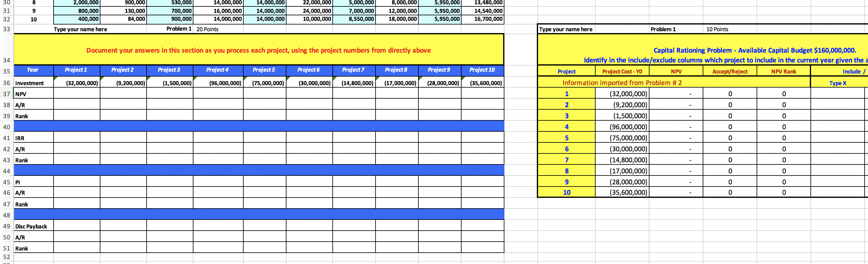868x264 pixels.
Task: Click the 'Project 8' column header cell
Action: pyautogui.click(x=397, y=70)
